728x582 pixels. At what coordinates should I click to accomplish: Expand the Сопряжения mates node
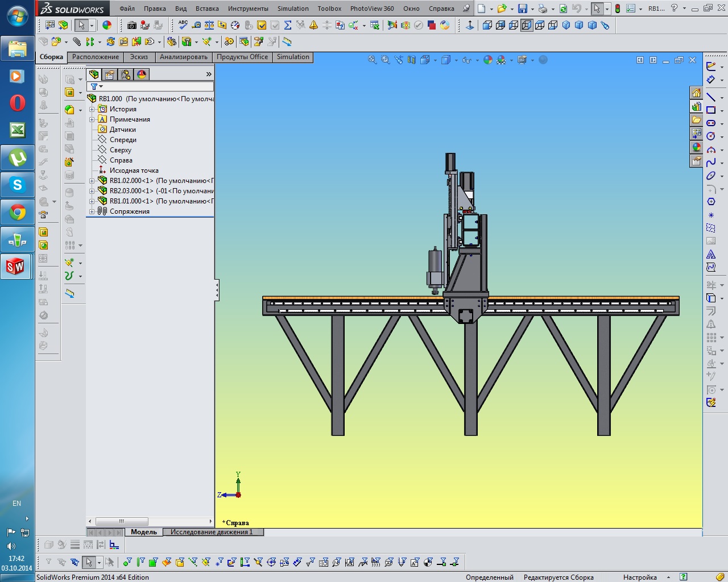point(92,211)
